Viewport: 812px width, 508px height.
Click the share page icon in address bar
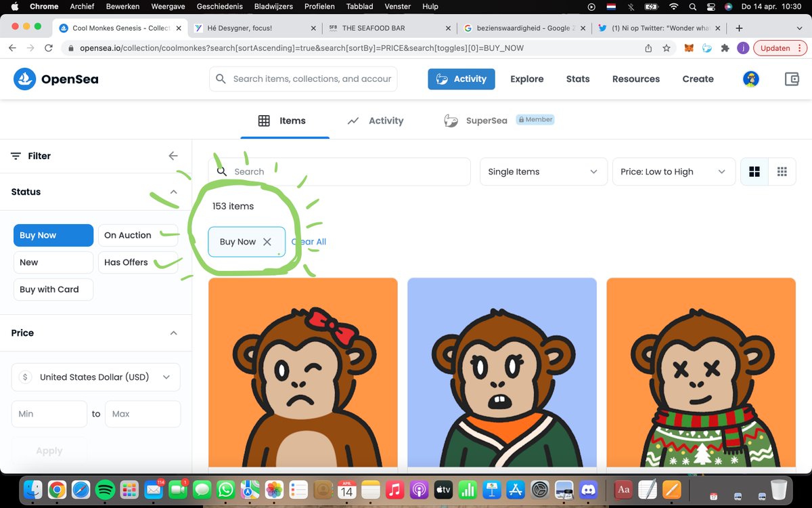tap(648, 48)
